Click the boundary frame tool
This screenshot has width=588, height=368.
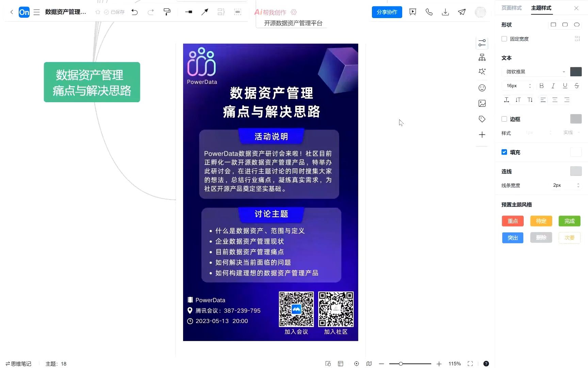click(238, 12)
